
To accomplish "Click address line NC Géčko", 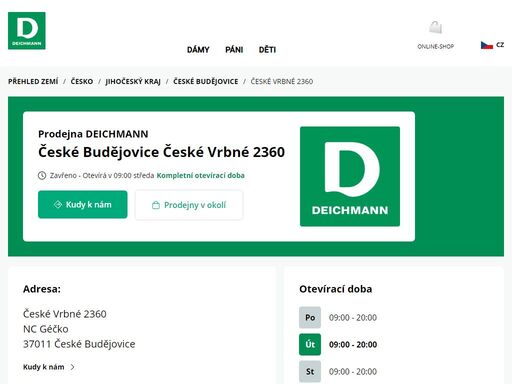I will 46,329.
